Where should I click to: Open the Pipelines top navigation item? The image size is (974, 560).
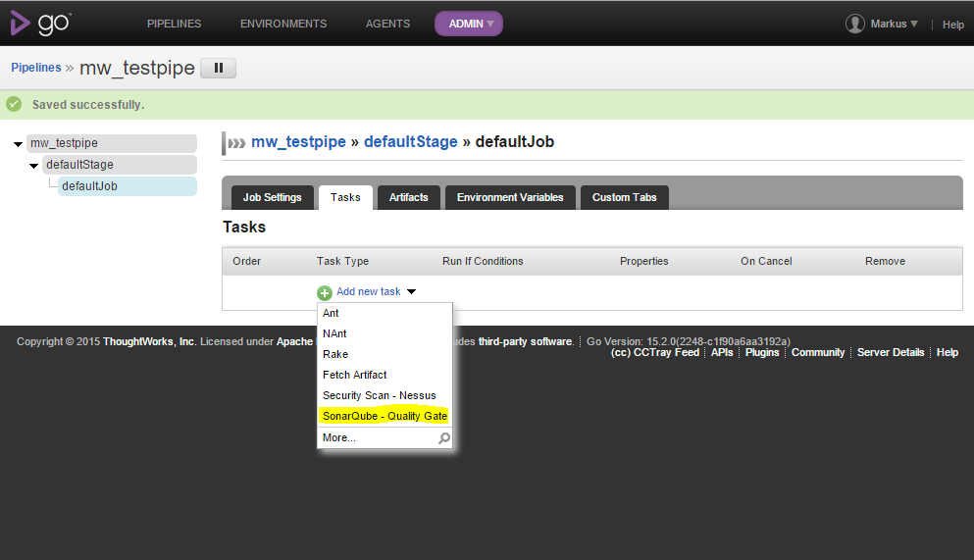coord(174,24)
